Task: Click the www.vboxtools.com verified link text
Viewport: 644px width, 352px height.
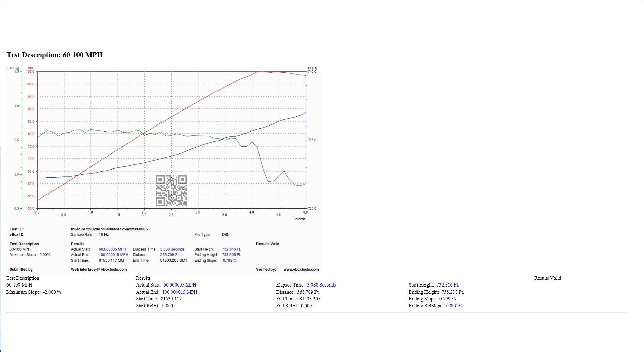Action: (301, 269)
